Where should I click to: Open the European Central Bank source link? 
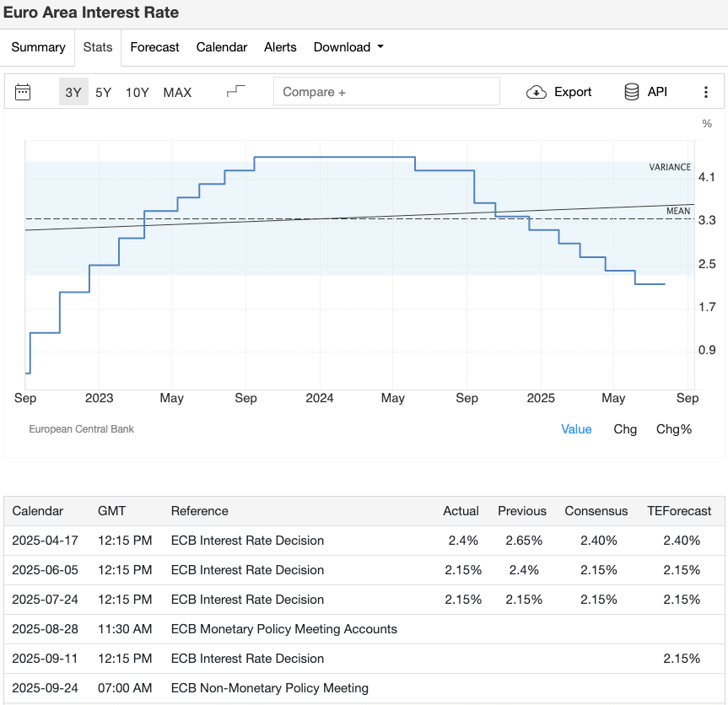[x=81, y=428]
